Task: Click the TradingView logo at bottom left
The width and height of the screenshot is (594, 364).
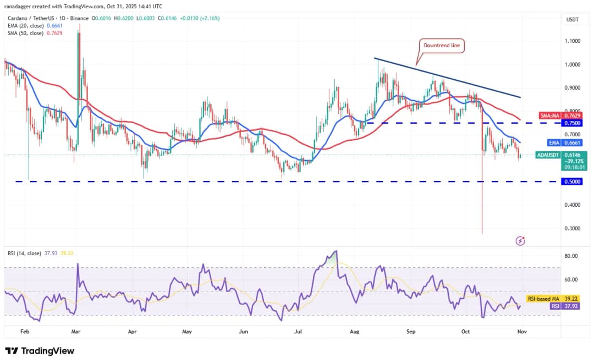Action: click(x=39, y=351)
